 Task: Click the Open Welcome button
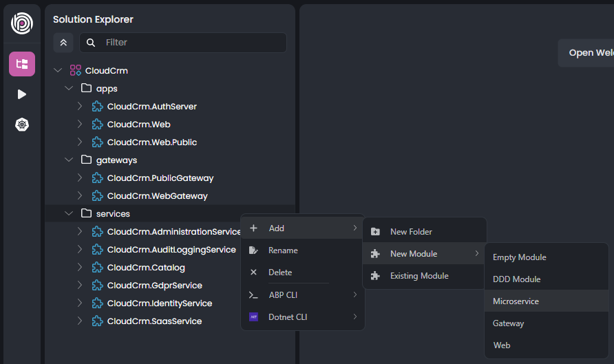pyautogui.click(x=586, y=53)
